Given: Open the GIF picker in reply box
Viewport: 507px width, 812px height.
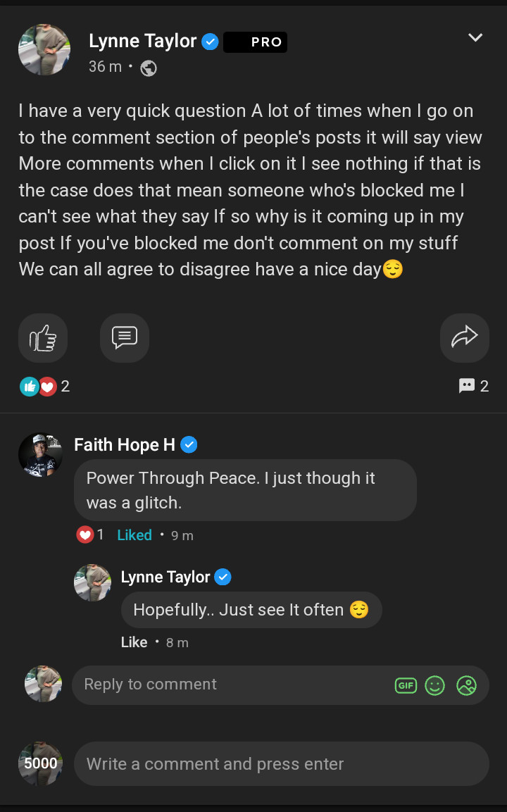Looking at the screenshot, I should [406, 685].
